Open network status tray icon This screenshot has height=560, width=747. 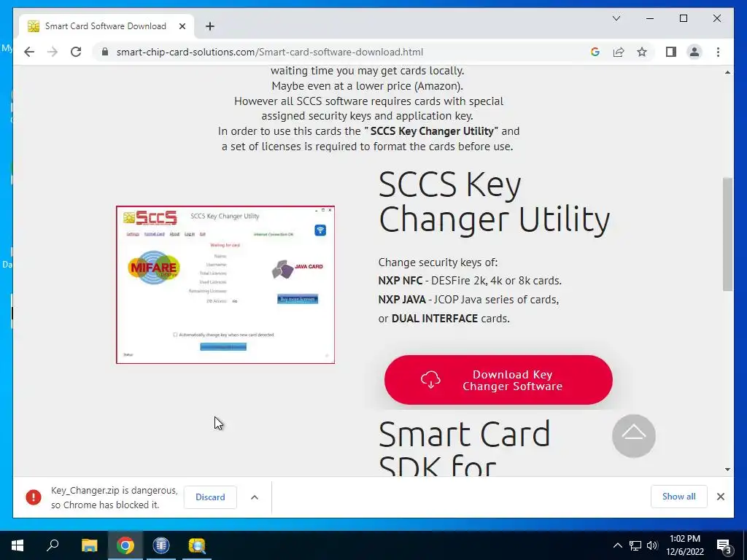point(635,545)
